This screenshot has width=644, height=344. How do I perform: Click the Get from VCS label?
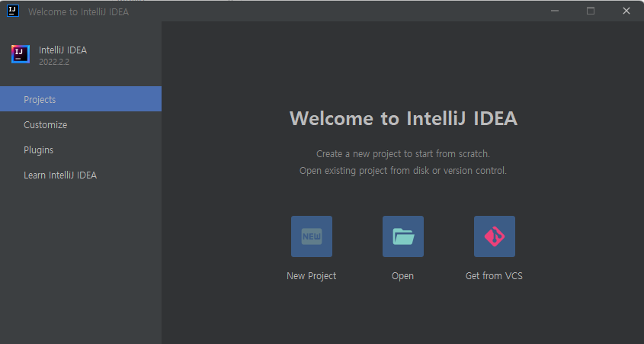(494, 276)
